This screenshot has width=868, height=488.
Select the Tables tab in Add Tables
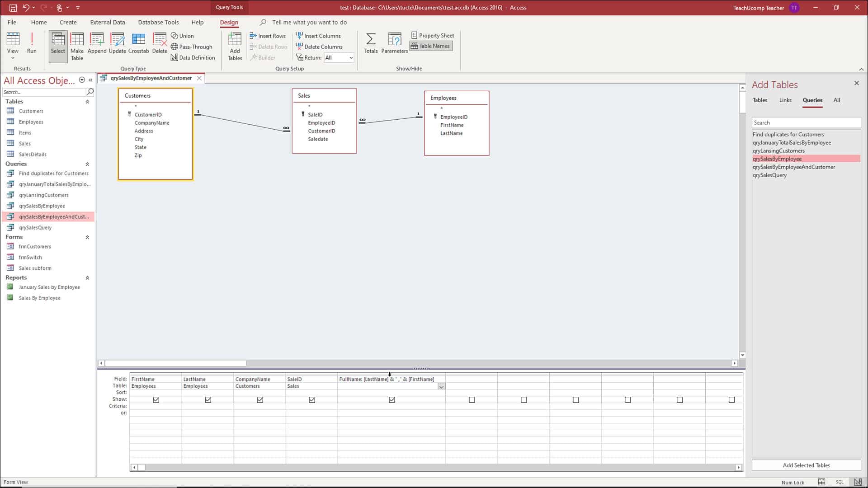point(759,100)
